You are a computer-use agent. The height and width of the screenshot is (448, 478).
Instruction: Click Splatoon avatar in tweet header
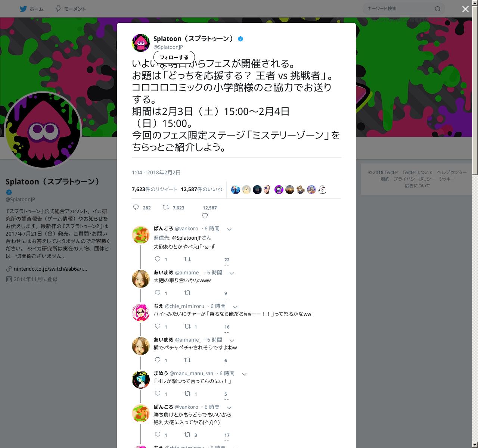[141, 43]
